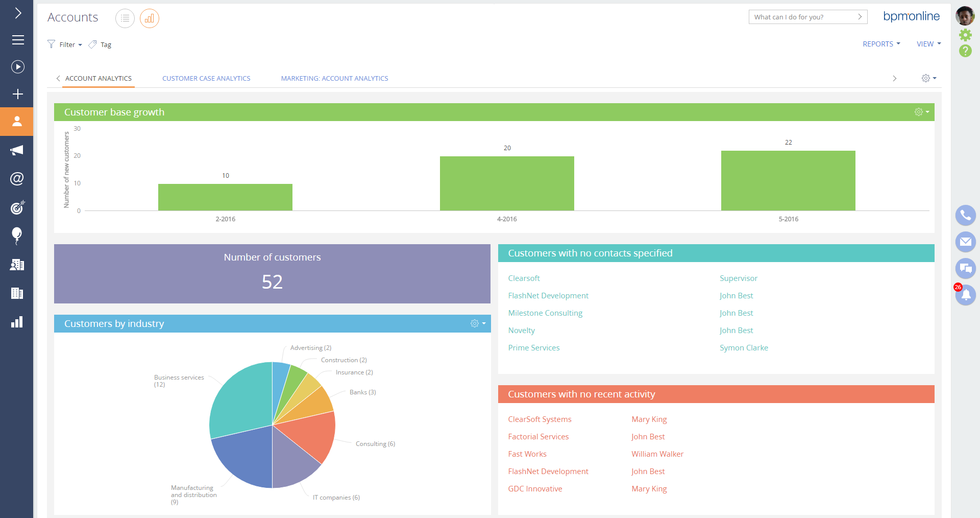Open the Customer base growth widget gear menu

[920, 112]
